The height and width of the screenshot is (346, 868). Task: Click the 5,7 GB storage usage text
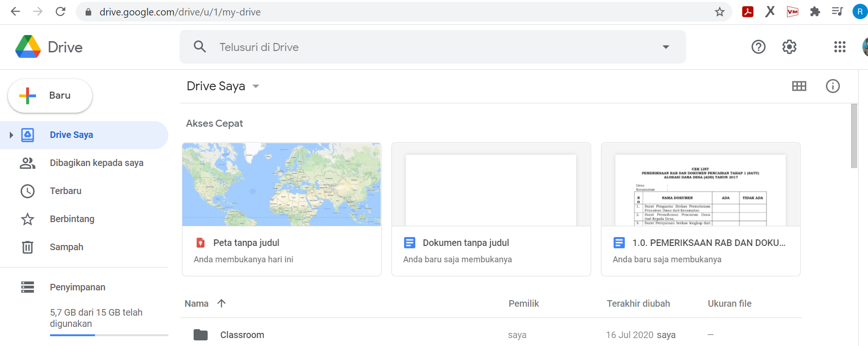coord(96,318)
